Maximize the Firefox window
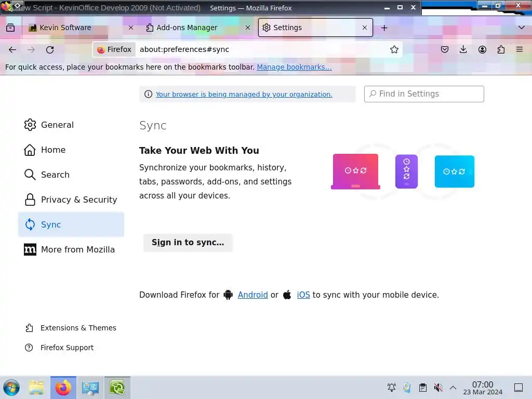 [400, 7]
